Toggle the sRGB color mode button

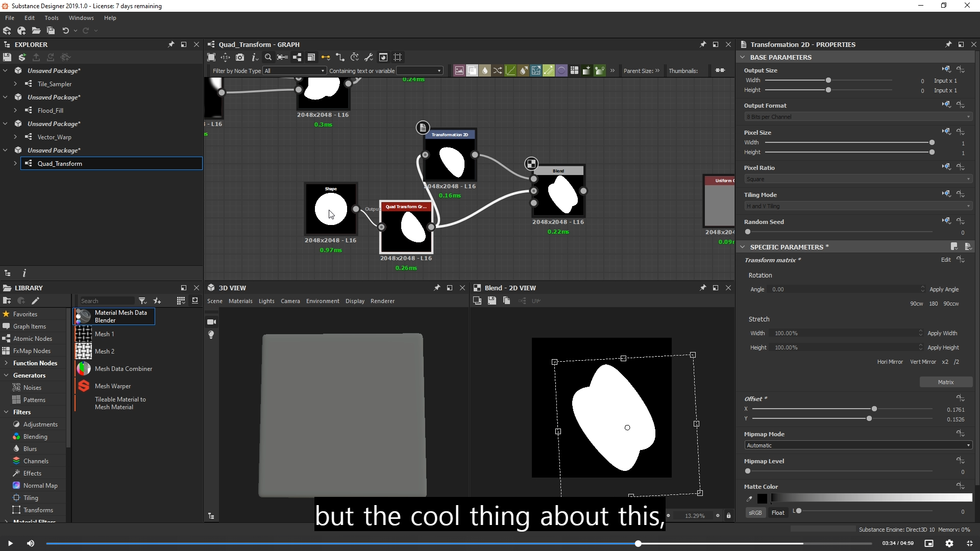(x=755, y=513)
